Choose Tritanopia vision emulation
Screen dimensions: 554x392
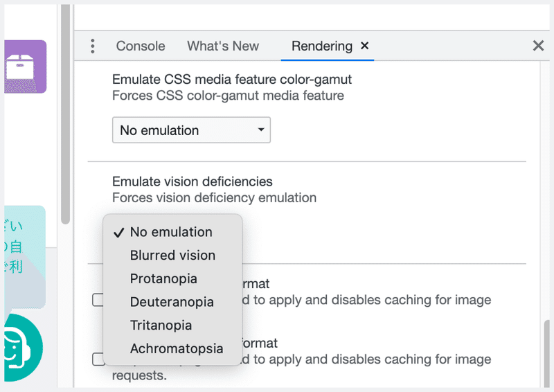[x=161, y=325]
